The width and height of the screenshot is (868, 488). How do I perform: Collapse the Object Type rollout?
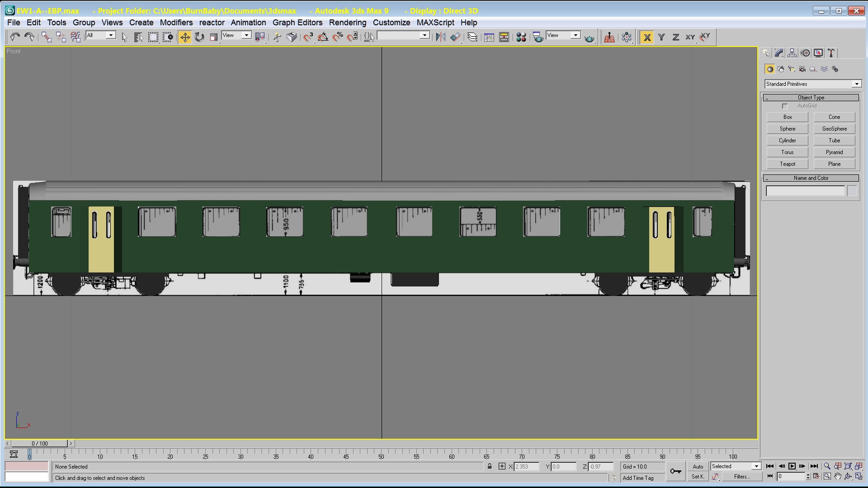click(811, 98)
